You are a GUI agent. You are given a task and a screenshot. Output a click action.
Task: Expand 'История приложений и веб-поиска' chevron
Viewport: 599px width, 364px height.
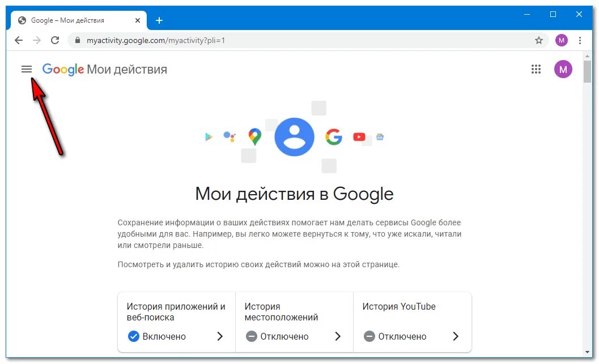(x=220, y=336)
